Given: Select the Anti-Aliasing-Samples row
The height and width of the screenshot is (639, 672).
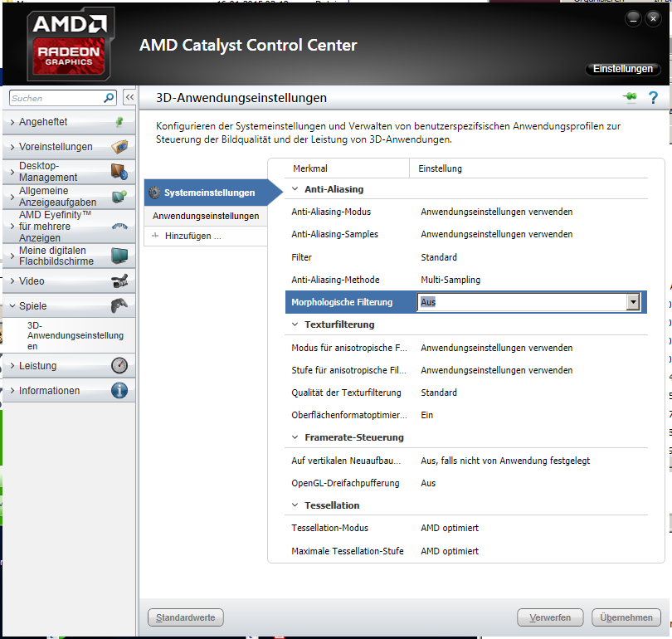Looking at the screenshot, I should point(466,234).
